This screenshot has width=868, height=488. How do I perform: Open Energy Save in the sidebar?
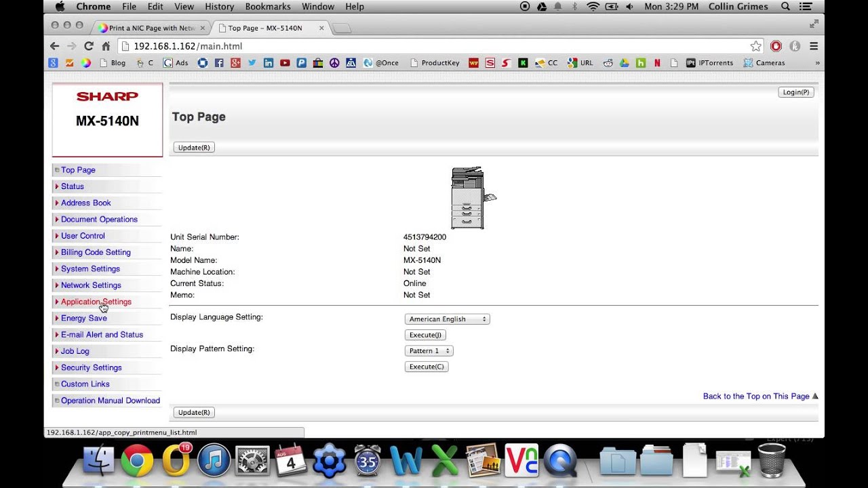(83, 319)
